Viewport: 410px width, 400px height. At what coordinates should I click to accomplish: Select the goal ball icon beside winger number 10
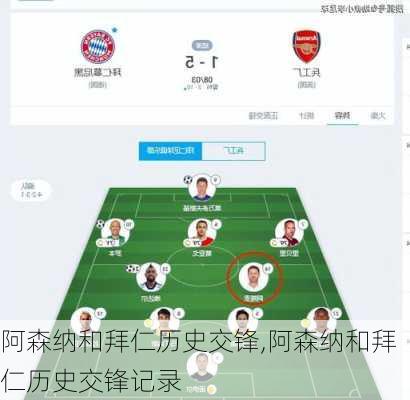(101, 224)
